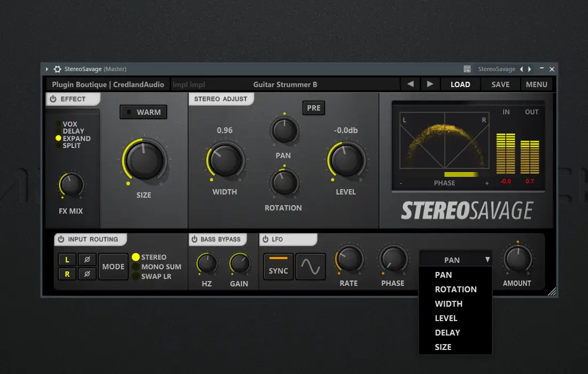Click the LEVEL knob
The height and width of the screenshot is (374, 588).
click(x=346, y=160)
